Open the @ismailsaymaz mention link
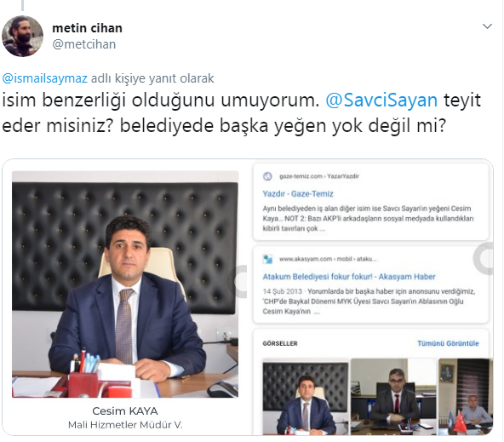 44,78
